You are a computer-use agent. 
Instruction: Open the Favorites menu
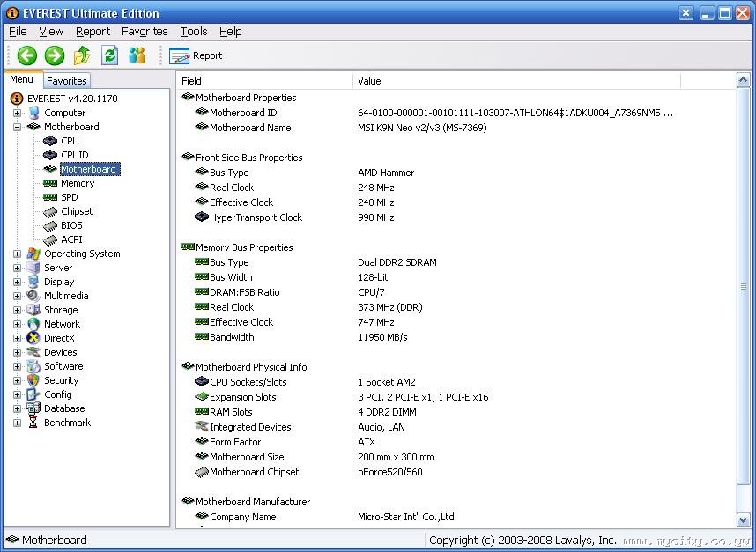click(145, 32)
